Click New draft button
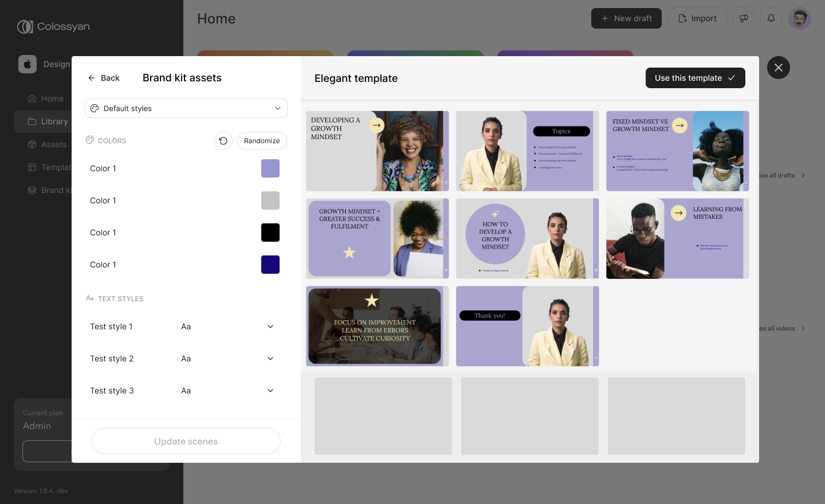The image size is (825, 504). click(626, 18)
